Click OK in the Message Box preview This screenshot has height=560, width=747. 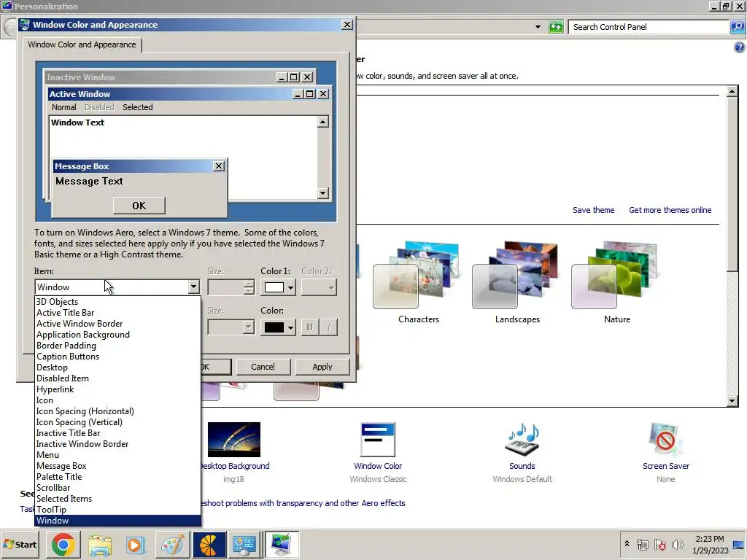pyautogui.click(x=139, y=206)
